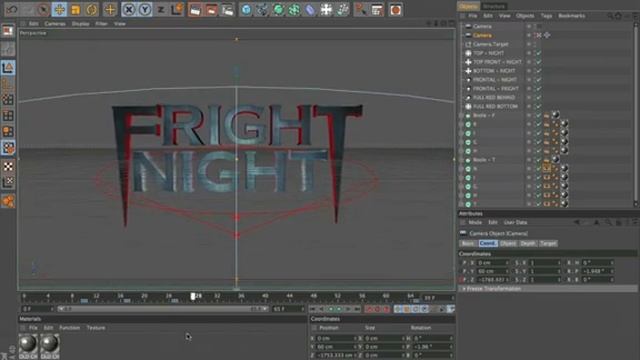Toggle the Y axis lock

point(145,9)
